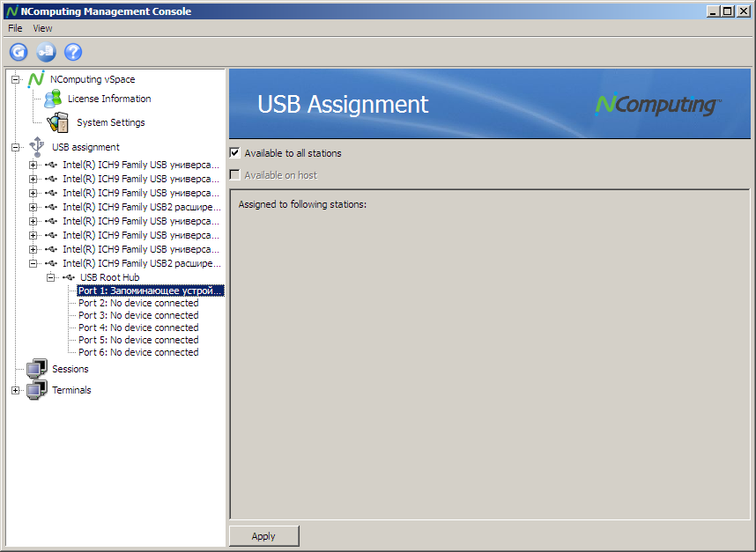756x552 pixels.
Task: Select Port 5: No device connected
Action: [x=138, y=340]
